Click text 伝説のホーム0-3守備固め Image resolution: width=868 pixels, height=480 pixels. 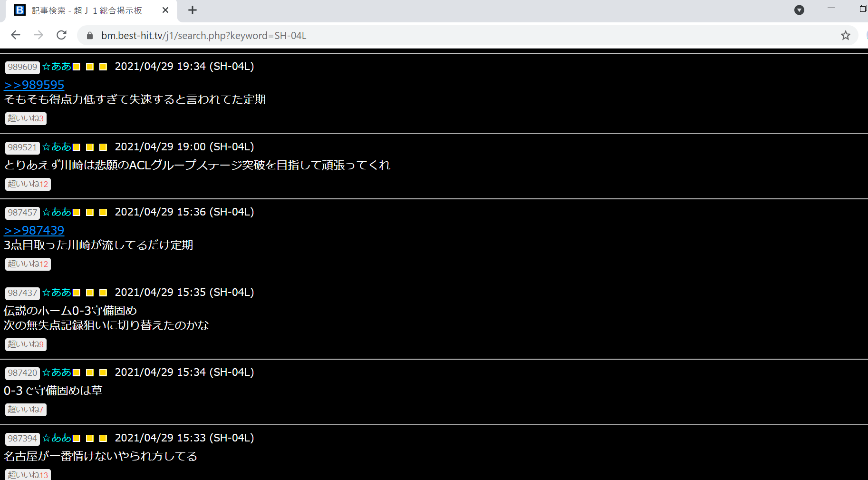70,311
